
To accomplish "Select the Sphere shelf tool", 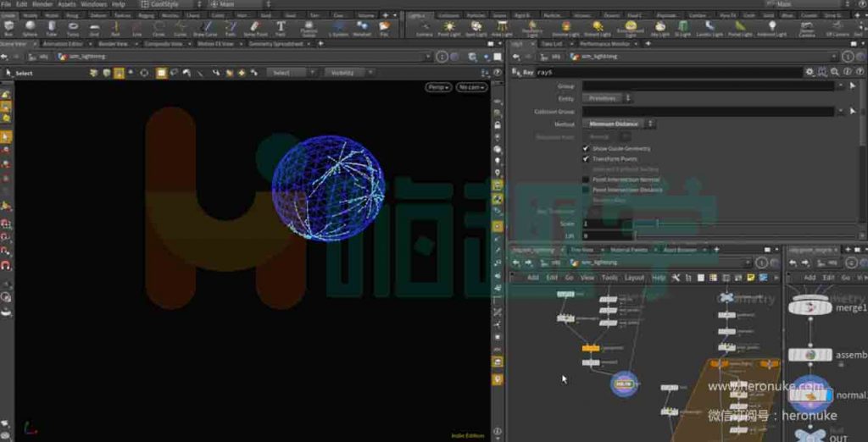I will pyautogui.click(x=30, y=28).
